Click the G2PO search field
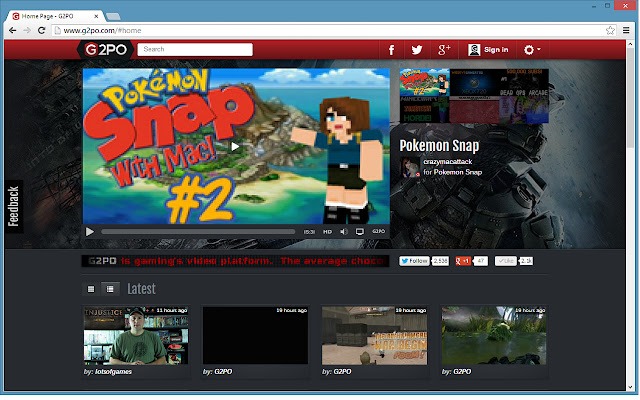This screenshot has height=400, width=640. [195, 49]
